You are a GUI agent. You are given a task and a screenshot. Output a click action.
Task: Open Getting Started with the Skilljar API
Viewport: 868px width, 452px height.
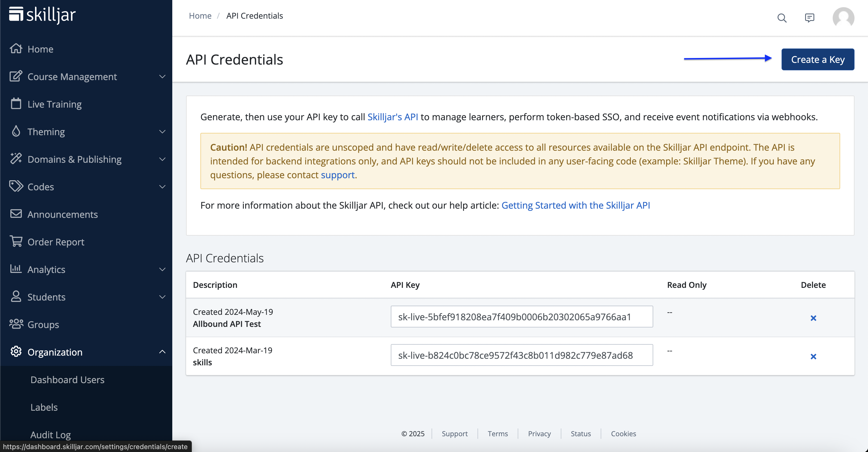576,205
